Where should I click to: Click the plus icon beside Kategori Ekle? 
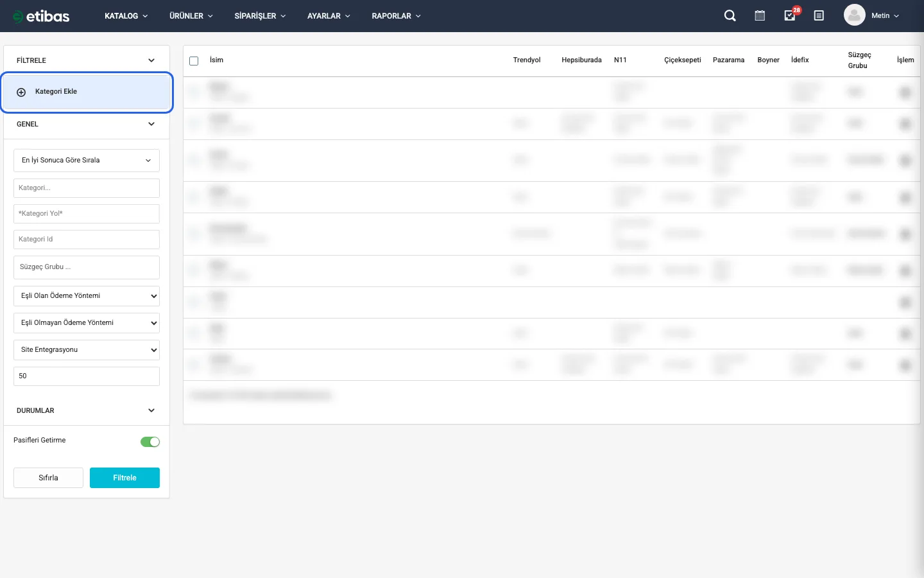coord(21,92)
